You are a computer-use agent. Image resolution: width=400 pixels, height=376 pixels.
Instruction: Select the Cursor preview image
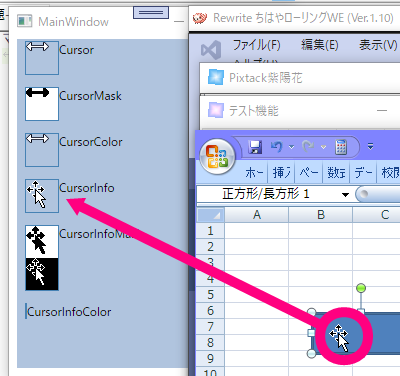[x=42, y=58]
